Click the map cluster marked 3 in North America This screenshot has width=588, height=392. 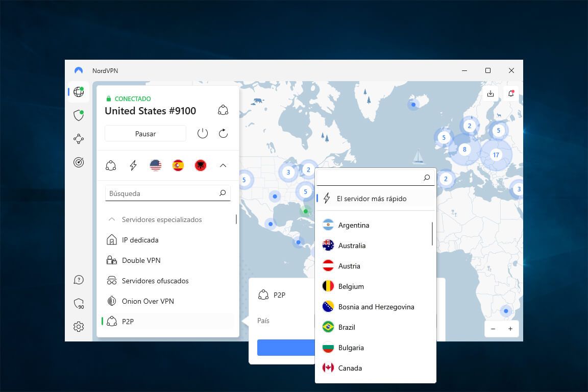(x=288, y=172)
